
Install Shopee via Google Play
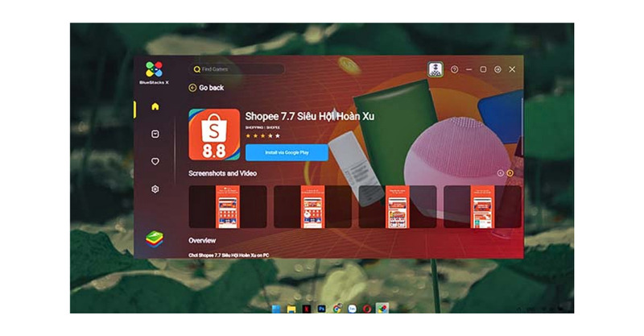287,152
